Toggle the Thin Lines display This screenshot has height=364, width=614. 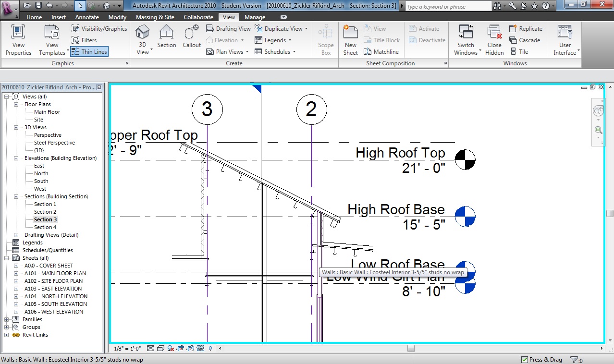click(x=89, y=52)
